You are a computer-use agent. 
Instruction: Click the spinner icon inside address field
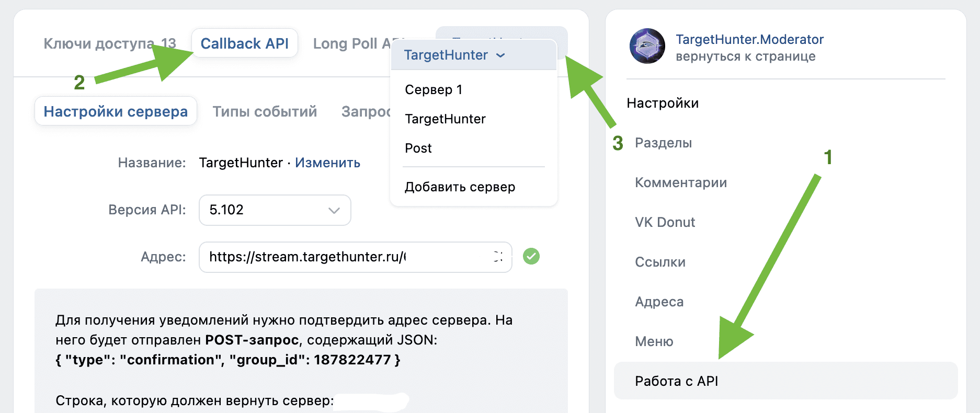497,256
